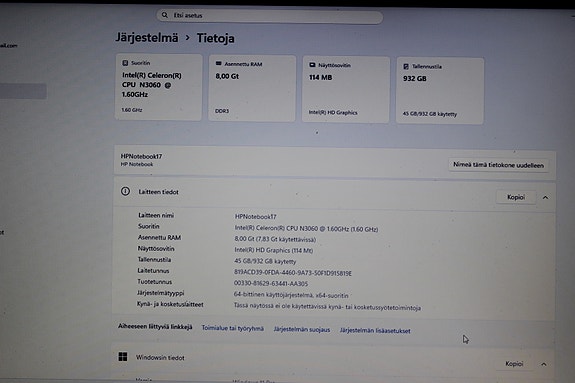
Task: Copy Windows info with Windowsin tiedot Kopioi
Action: [x=514, y=364]
